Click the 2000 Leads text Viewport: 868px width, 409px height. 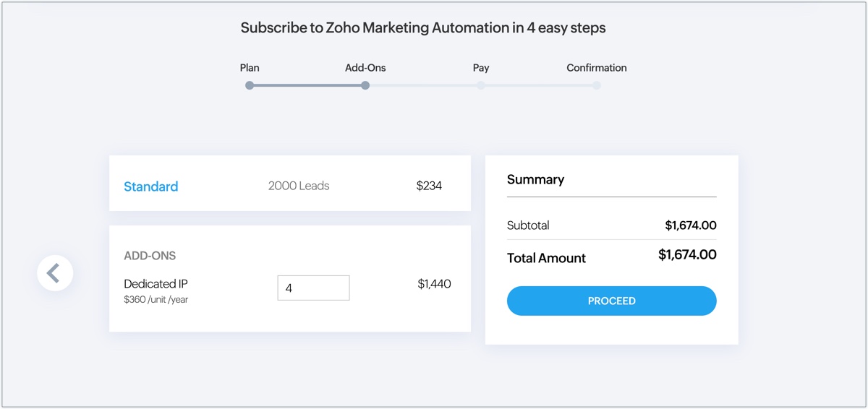(x=299, y=186)
